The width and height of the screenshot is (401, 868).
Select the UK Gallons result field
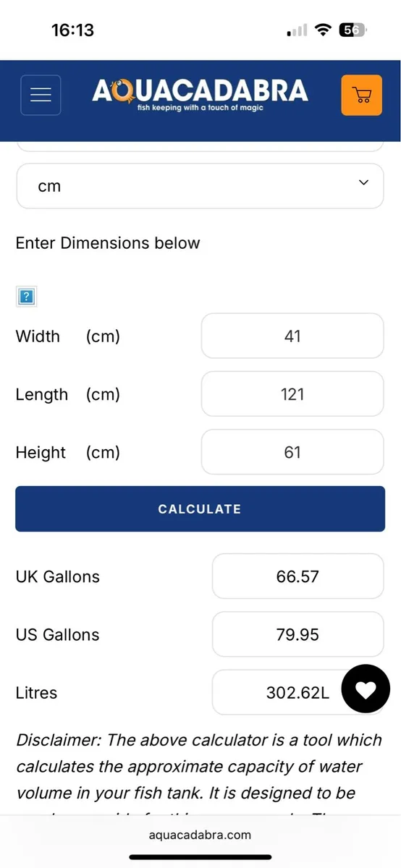click(x=297, y=576)
